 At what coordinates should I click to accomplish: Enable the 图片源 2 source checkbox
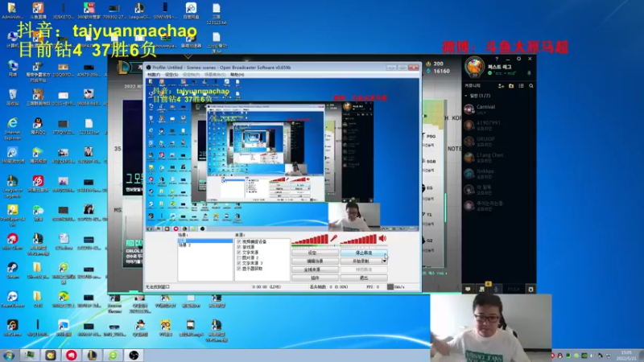(x=238, y=257)
